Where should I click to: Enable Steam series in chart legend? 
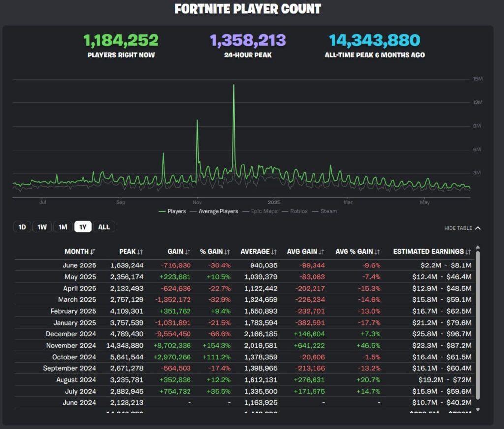tap(325, 211)
